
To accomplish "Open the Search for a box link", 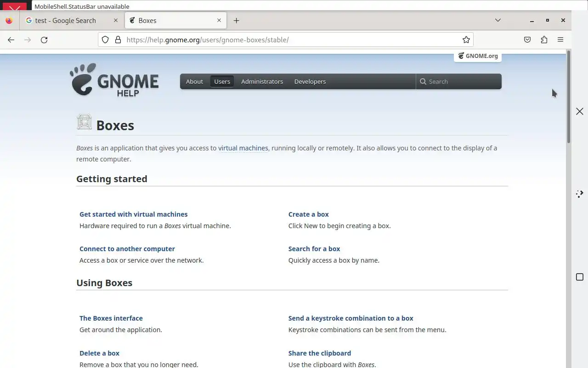I will pos(314,249).
